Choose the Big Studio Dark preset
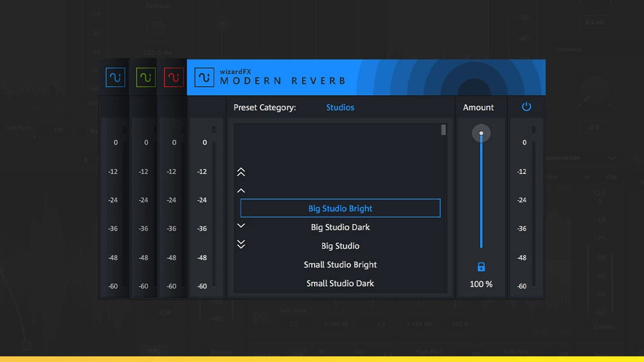Viewport: 644px width, 362px height. (340, 227)
